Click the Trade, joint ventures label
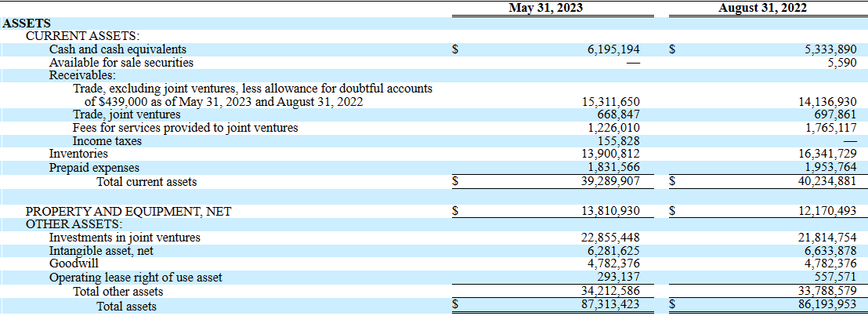 127,114
